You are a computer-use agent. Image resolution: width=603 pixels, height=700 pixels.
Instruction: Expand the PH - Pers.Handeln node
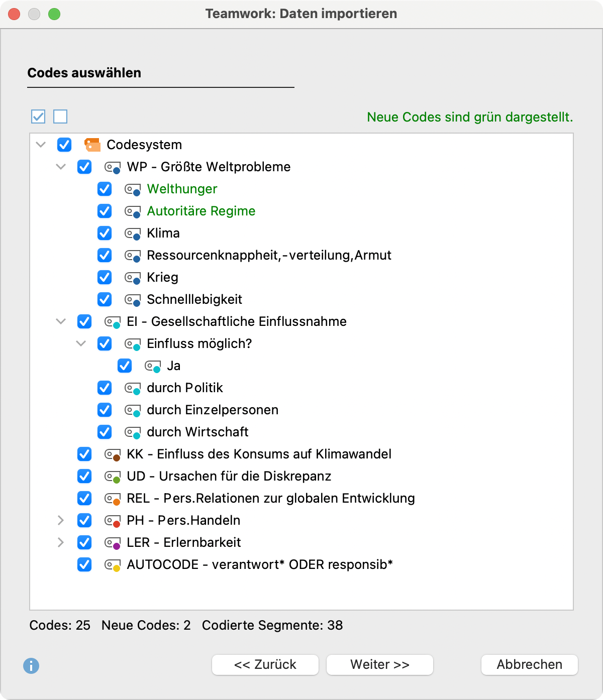pyautogui.click(x=61, y=520)
